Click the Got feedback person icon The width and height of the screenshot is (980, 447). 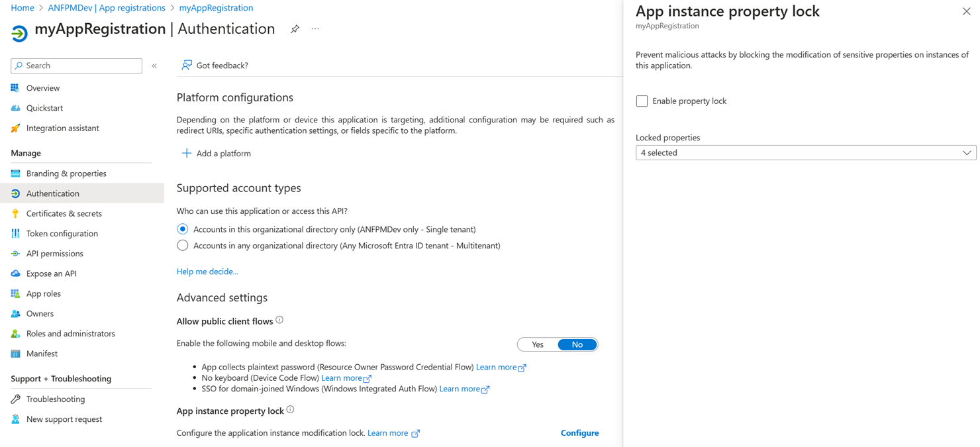coord(187,65)
